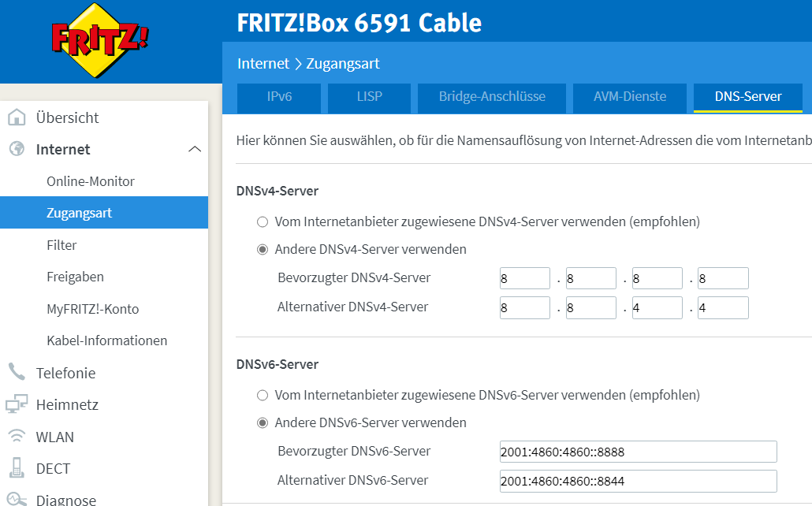This screenshot has width=812, height=506.
Task: Click the 'FRITZ!Box 6591 Cable' title
Action: click(x=359, y=23)
